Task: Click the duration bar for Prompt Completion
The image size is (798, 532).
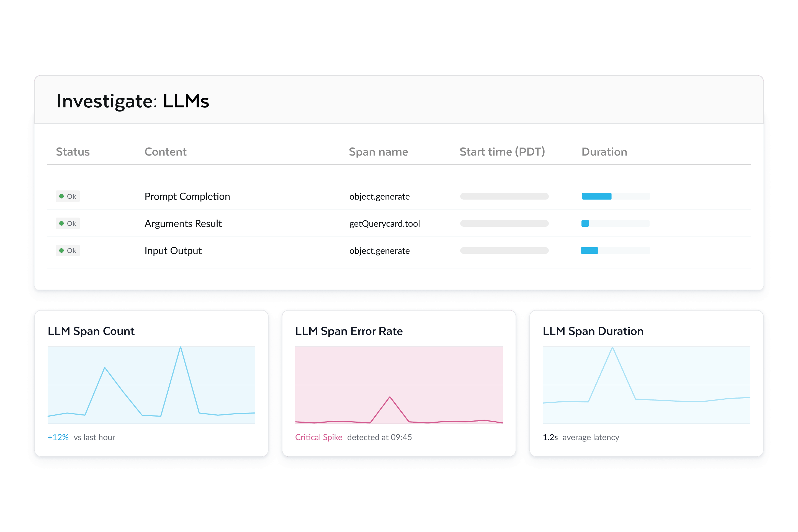Action: pos(616,196)
